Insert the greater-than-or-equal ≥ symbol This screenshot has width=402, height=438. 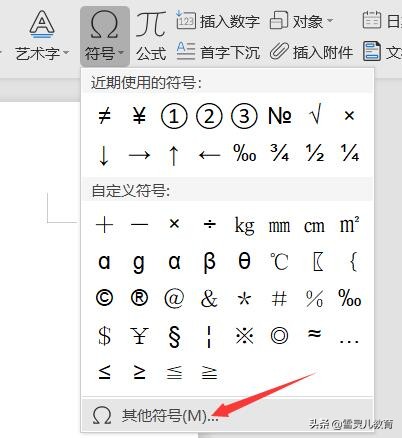[139, 372]
